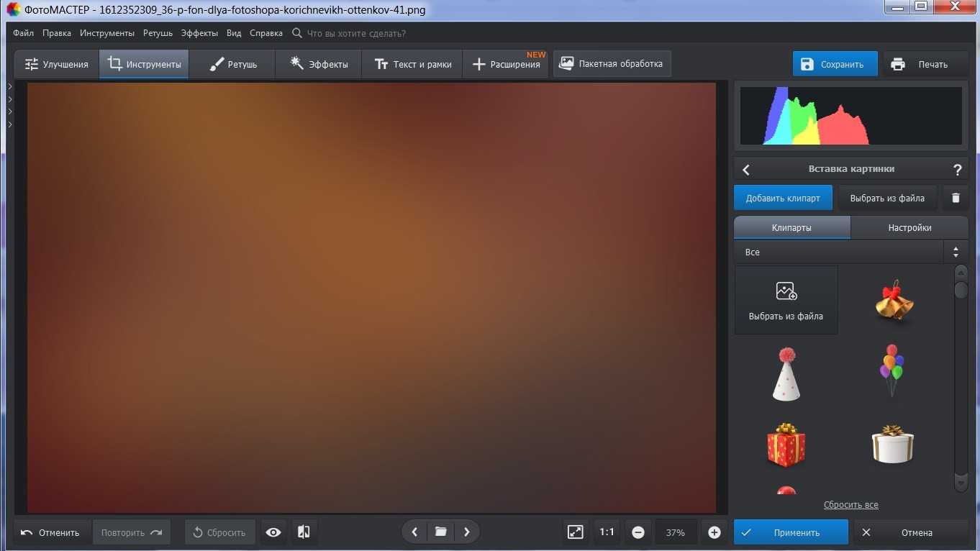This screenshot has width=980, height=551.
Task: Zoom out with the minus icon
Action: [x=638, y=532]
